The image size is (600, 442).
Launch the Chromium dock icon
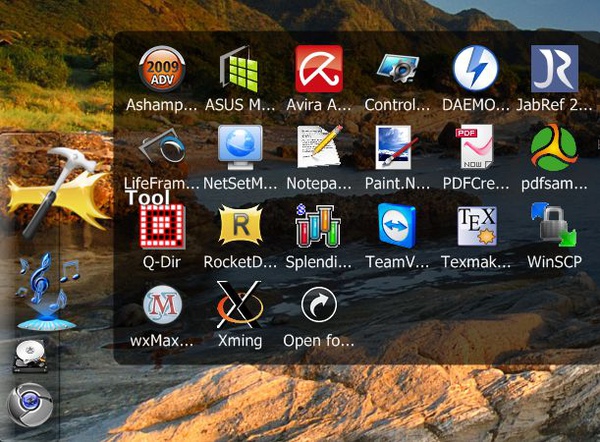coord(29,405)
